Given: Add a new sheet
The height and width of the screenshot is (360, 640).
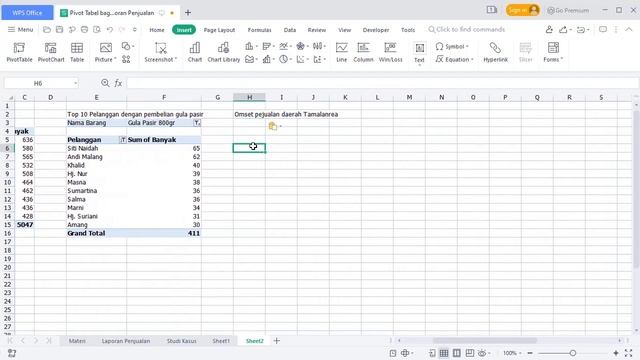Looking at the screenshot, I should (x=277, y=341).
